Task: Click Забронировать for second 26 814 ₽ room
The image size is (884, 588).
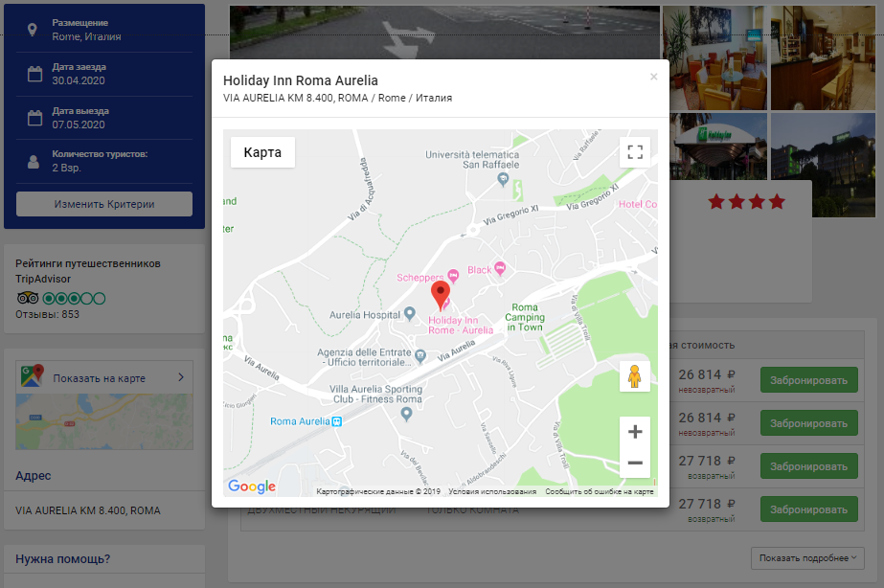Action: 809,423
